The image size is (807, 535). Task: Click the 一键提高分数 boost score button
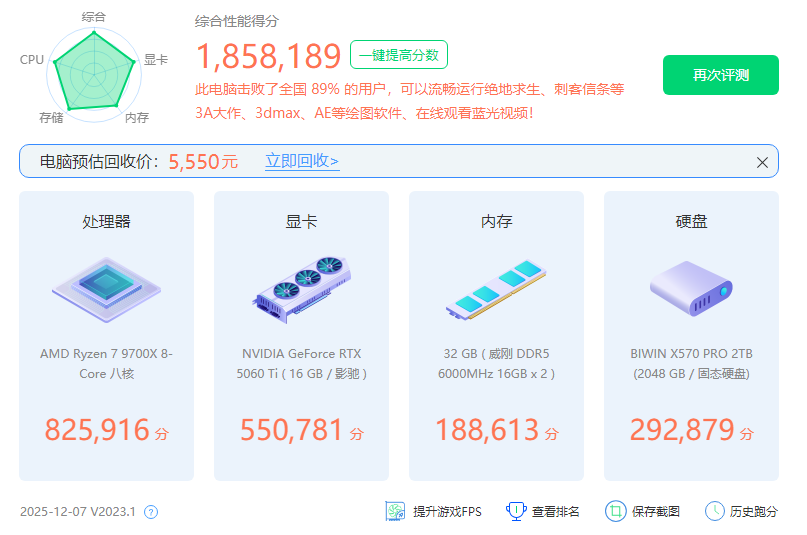click(399, 55)
